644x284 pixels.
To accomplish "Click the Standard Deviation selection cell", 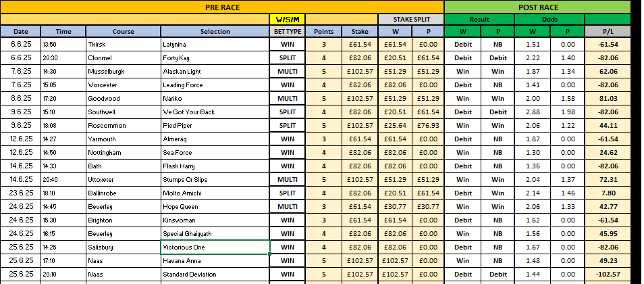I will pyautogui.click(x=215, y=275).
